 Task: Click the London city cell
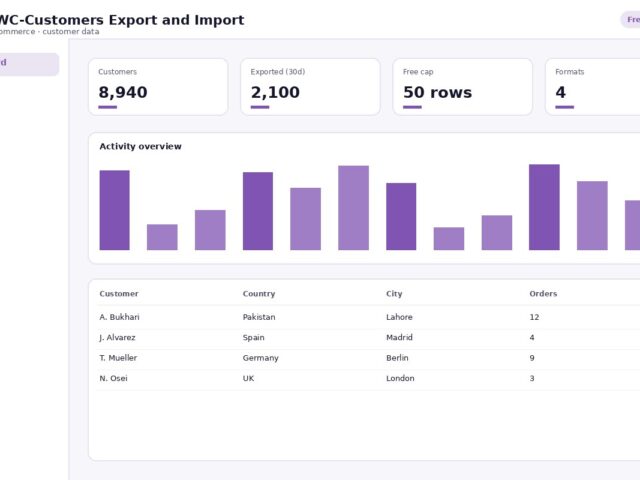tap(400, 378)
